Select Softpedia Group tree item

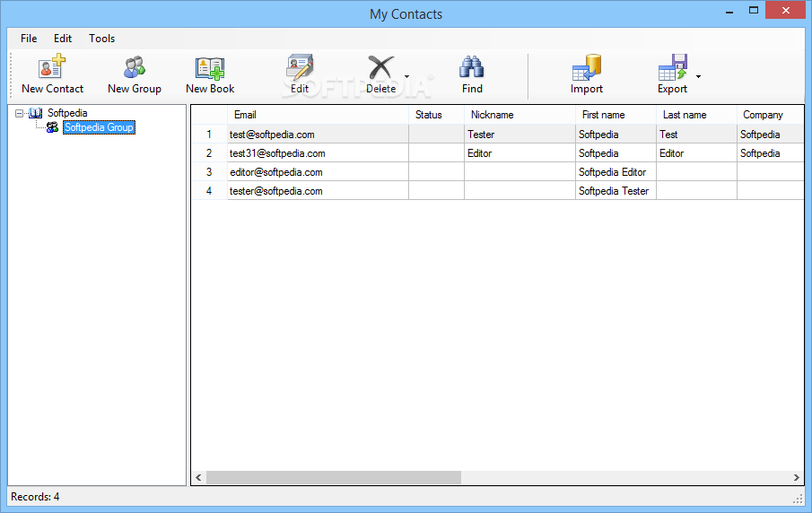tap(99, 127)
